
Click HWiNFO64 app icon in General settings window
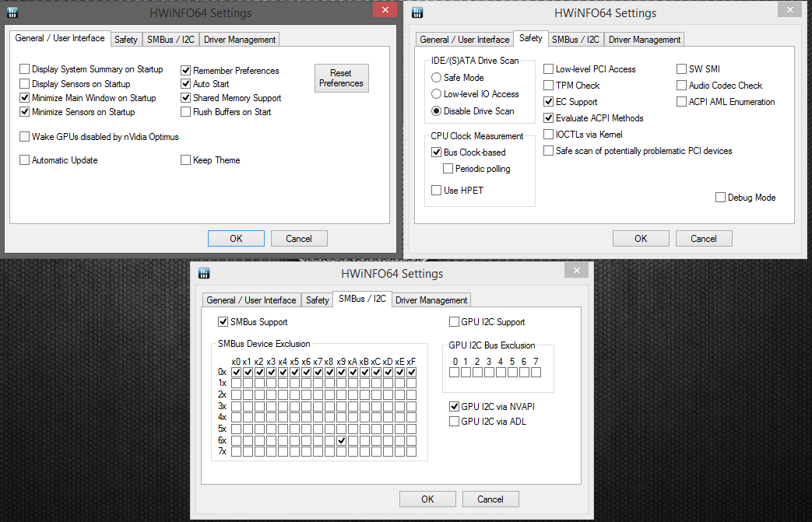point(12,12)
